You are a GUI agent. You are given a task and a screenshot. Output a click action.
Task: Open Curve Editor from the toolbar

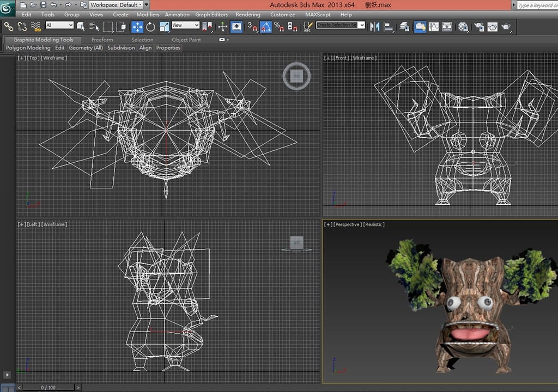(434, 26)
